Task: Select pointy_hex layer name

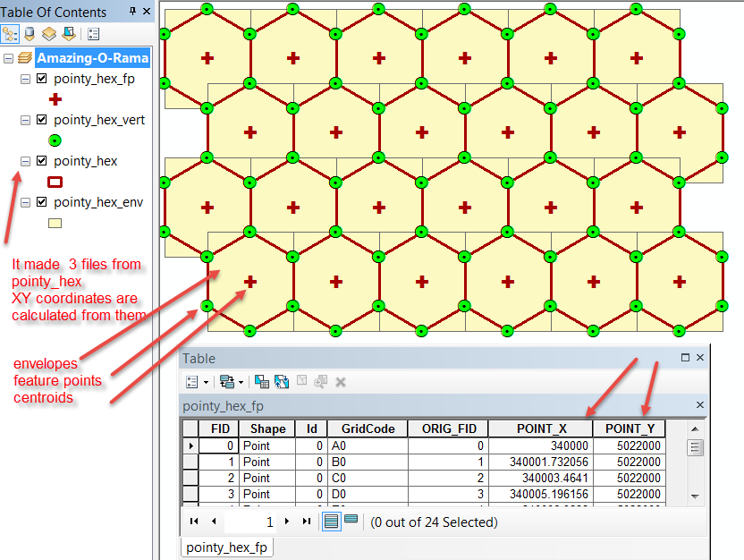Action: point(86,161)
